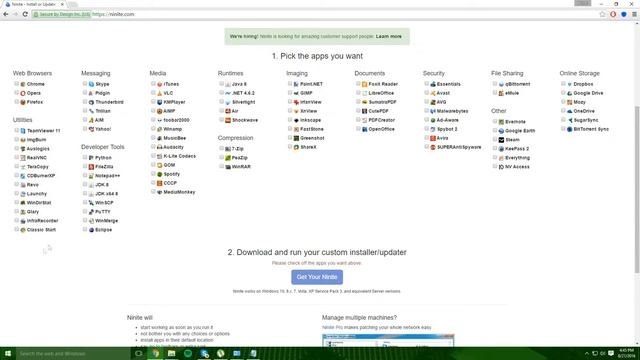Tick the Paint.NET checkbox

290,84
